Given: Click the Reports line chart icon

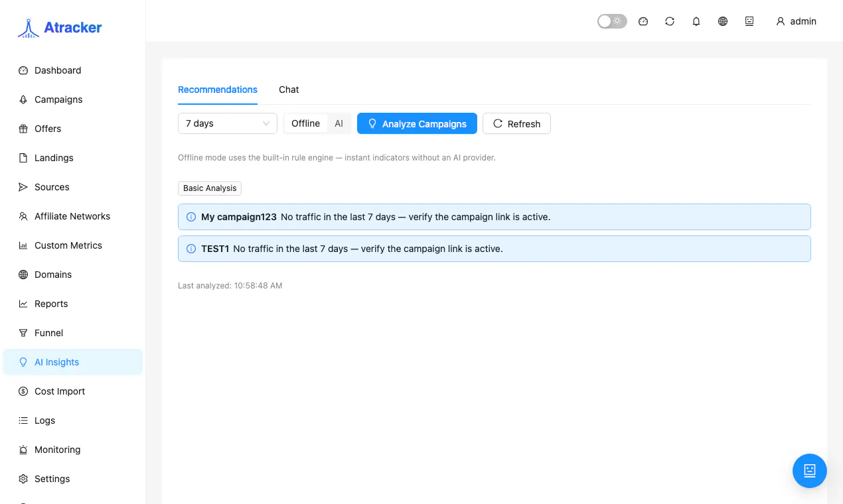Looking at the screenshot, I should tap(23, 304).
